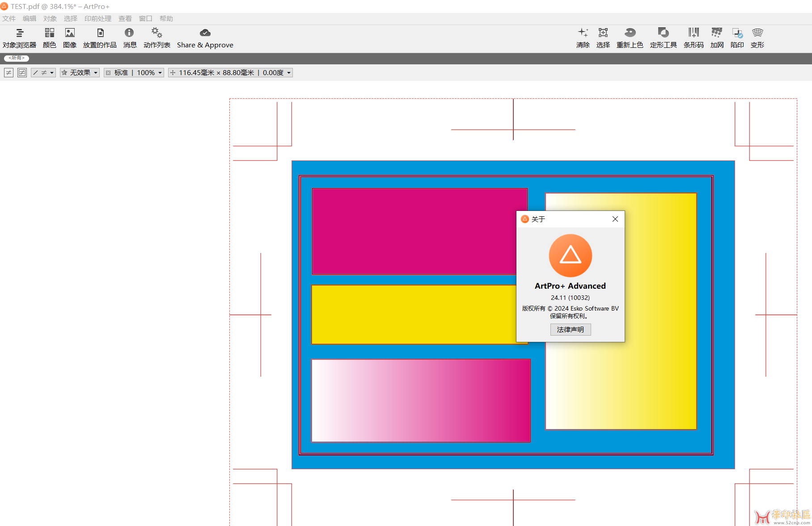
Task: Open the 窗口 Window menu
Action: pyautogui.click(x=146, y=19)
